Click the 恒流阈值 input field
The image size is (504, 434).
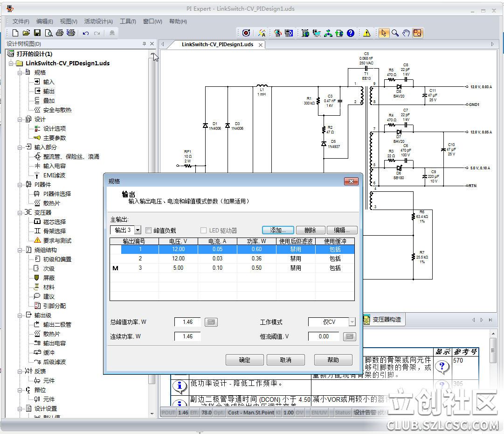coord(324,336)
